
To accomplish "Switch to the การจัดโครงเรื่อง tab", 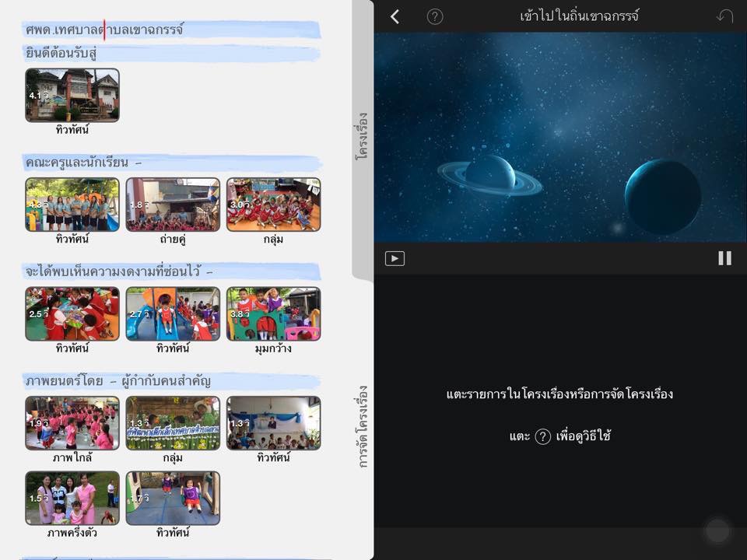I will pyautogui.click(x=362, y=426).
